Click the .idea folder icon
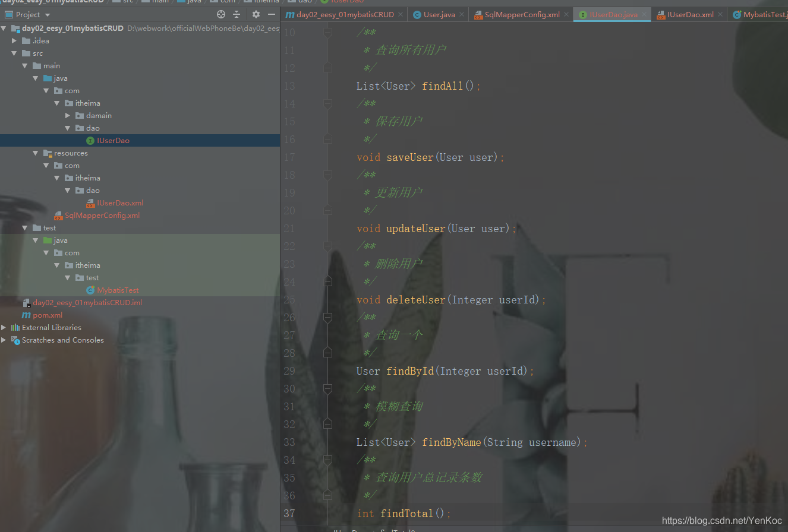The width and height of the screenshot is (788, 532). click(26, 41)
